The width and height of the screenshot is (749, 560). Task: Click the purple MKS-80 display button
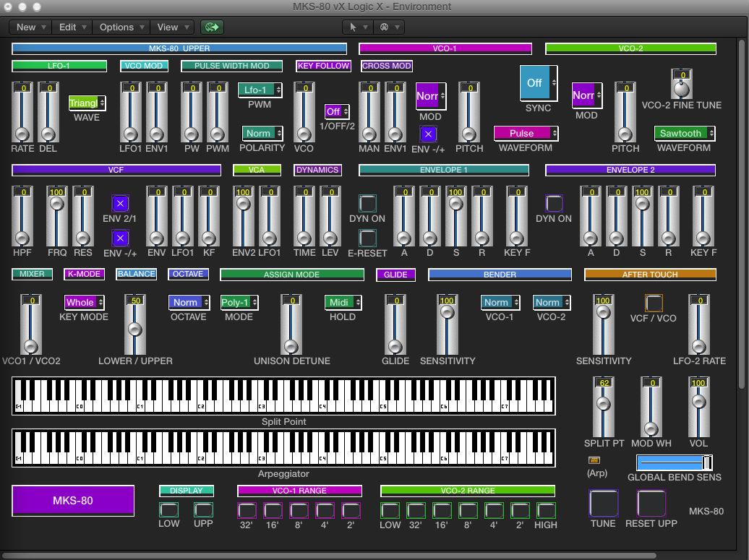[72, 500]
